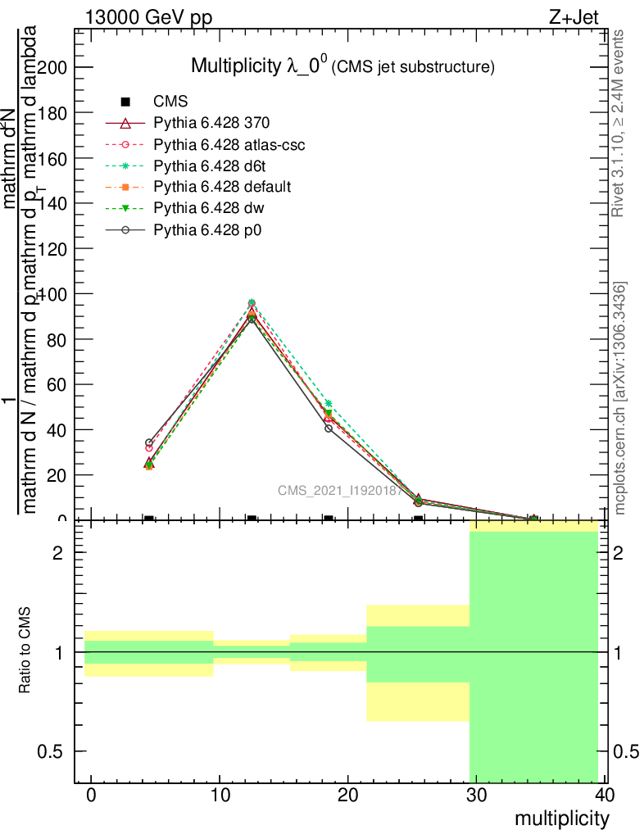Image resolution: width=644 pixels, height=839 pixels.
Task: Click the d6t teal star legend marker
Action: [125, 166]
